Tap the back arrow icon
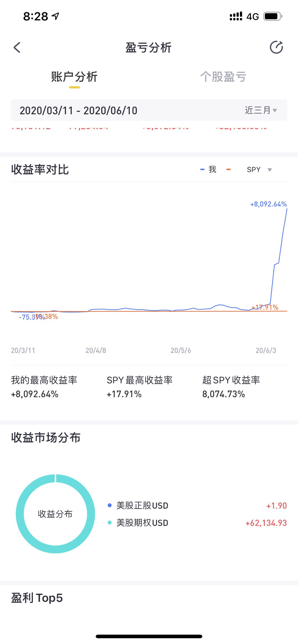This screenshot has height=644, width=298. [17, 47]
